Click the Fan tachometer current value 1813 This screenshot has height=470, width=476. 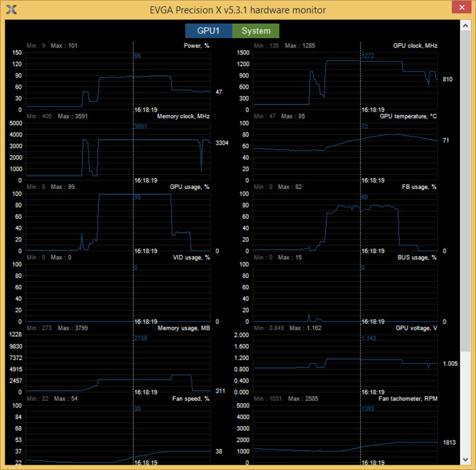point(449,443)
